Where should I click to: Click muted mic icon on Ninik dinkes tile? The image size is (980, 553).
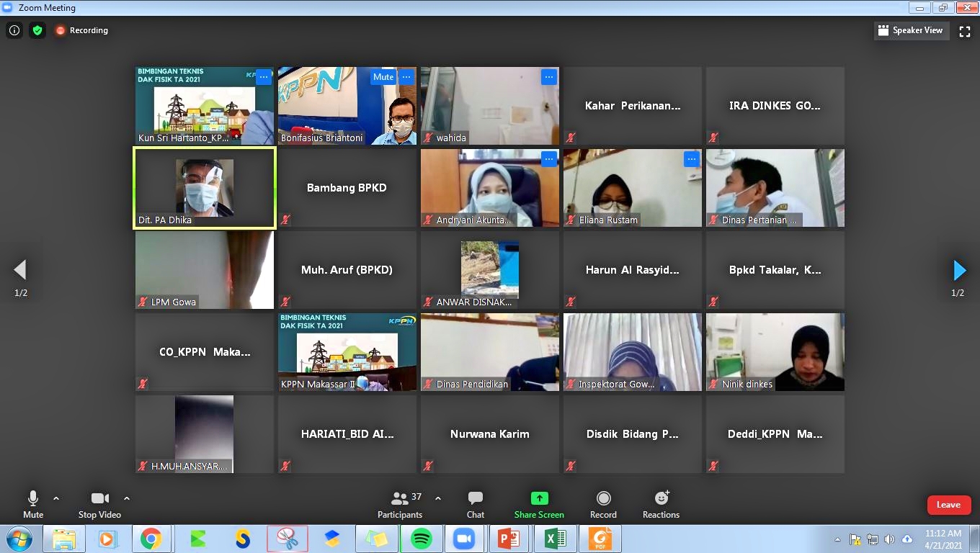713,384
